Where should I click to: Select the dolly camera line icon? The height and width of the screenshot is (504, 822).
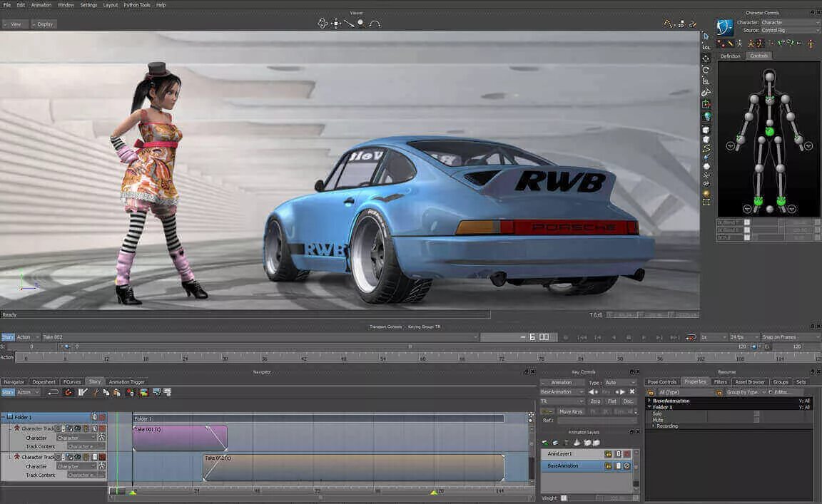pyautogui.click(x=349, y=24)
